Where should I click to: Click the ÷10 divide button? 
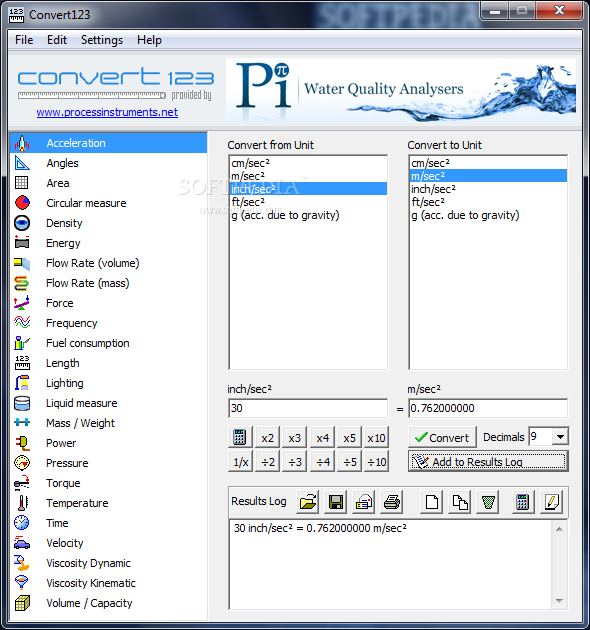pos(377,462)
